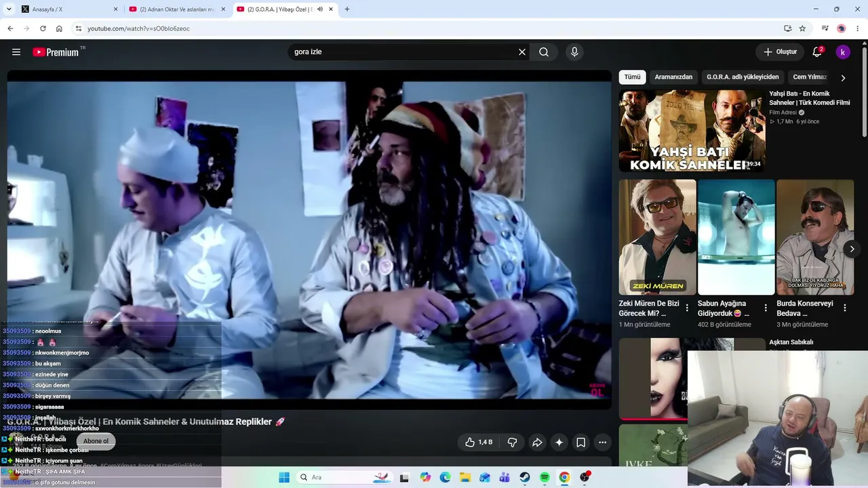Viewport: 868px width, 488px height.
Task: Focus the Chrome address bar
Action: pos(427,28)
